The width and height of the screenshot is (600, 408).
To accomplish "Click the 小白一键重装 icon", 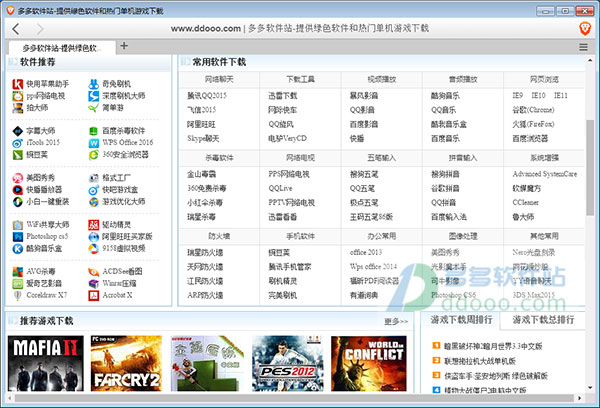I will 18,202.
